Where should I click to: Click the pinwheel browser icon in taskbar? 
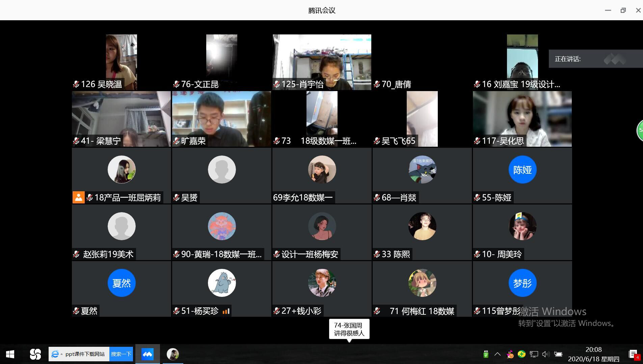click(35, 354)
